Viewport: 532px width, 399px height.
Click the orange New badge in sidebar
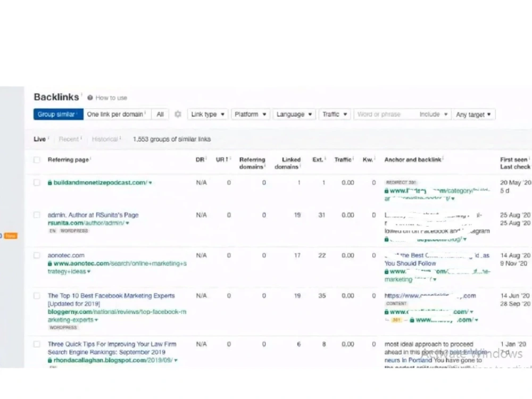click(11, 236)
